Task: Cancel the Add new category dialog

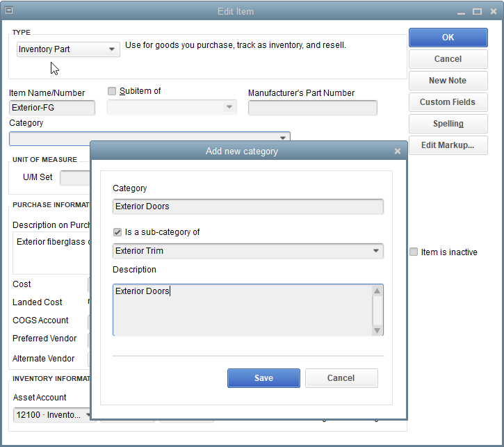Action: [341, 378]
